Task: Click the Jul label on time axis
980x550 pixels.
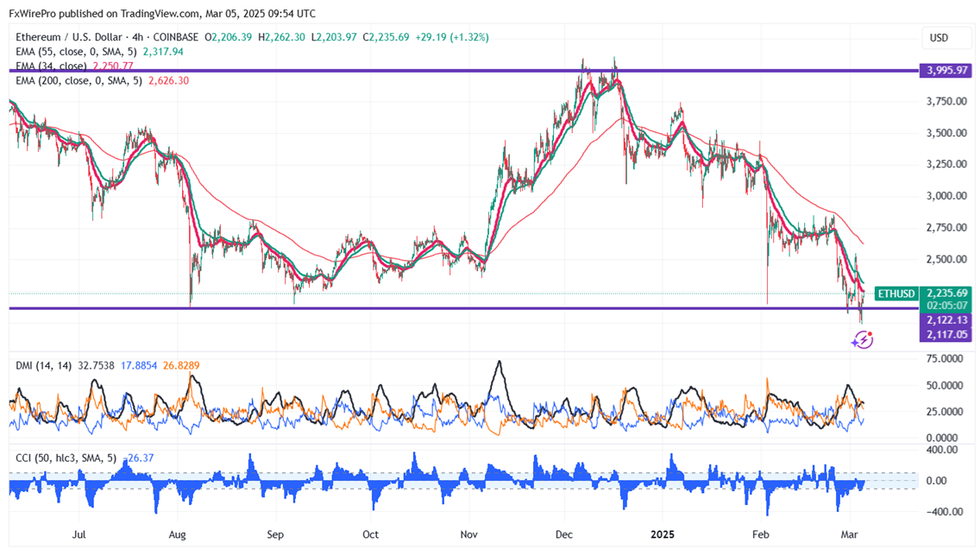Action: [79, 534]
